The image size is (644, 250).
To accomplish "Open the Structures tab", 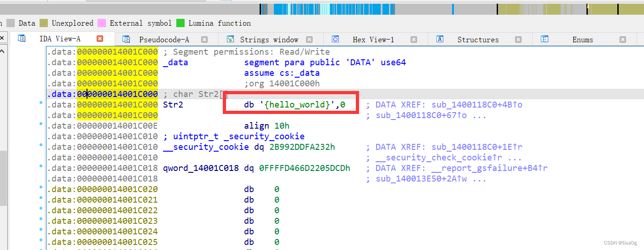I will coord(478,40).
